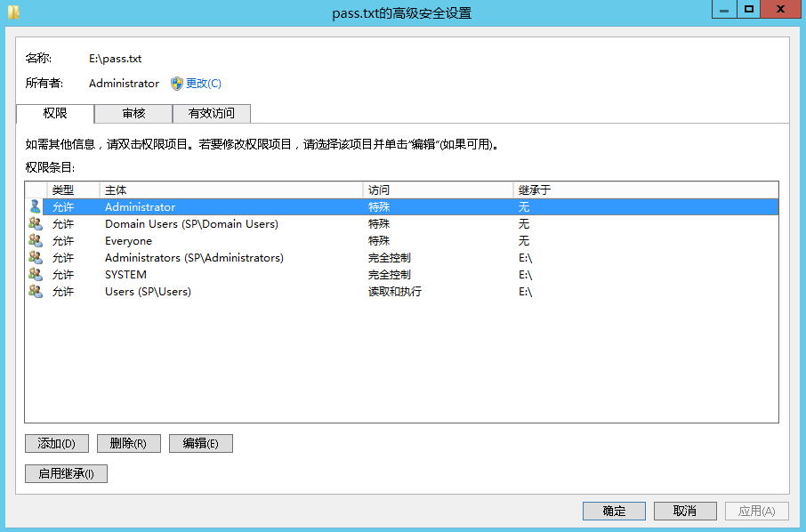The height and width of the screenshot is (532, 806).
Task: Click the group icon next to SYSTEM
Action: pyautogui.click(x=34, y=274)
